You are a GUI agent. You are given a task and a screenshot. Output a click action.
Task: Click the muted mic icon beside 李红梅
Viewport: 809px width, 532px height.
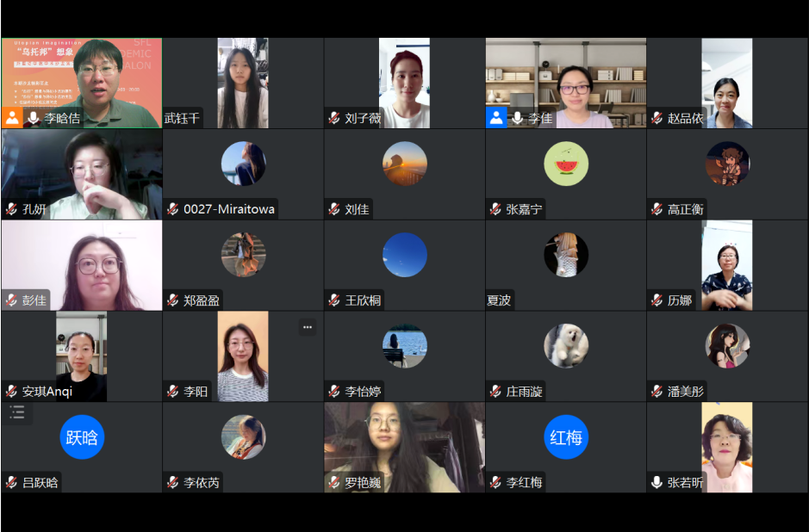tap(495, 483)
